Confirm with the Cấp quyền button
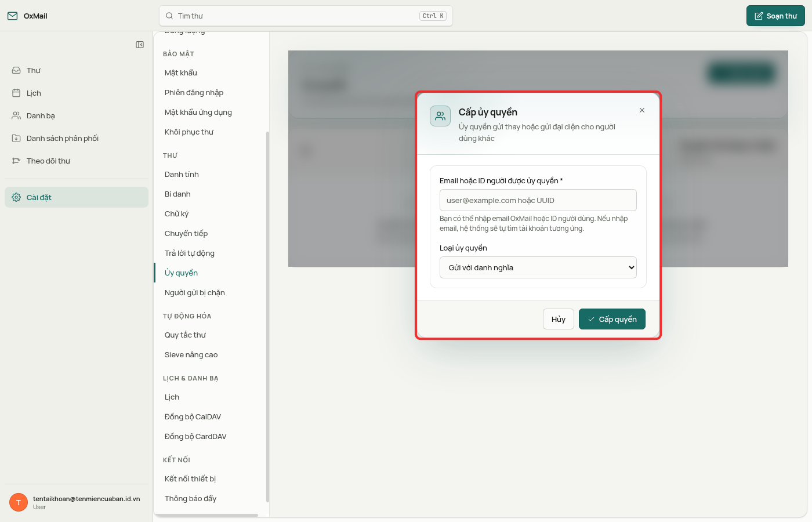This screenshot has height=522, width=812. (612, 319)
